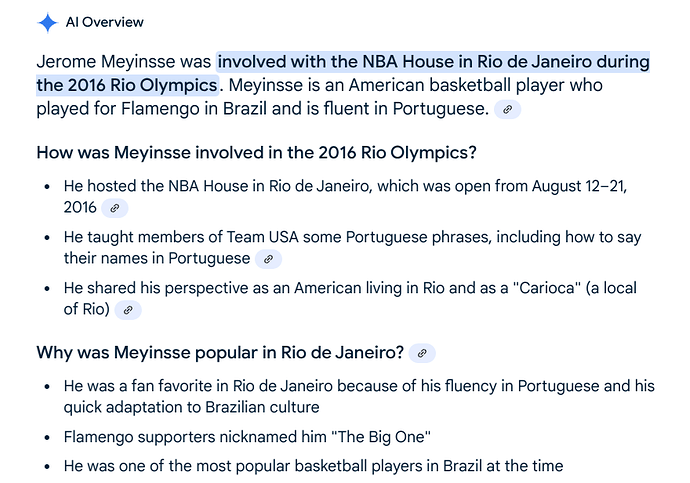Click bullet 'He hosted the NBA House'

click(345, 197)
